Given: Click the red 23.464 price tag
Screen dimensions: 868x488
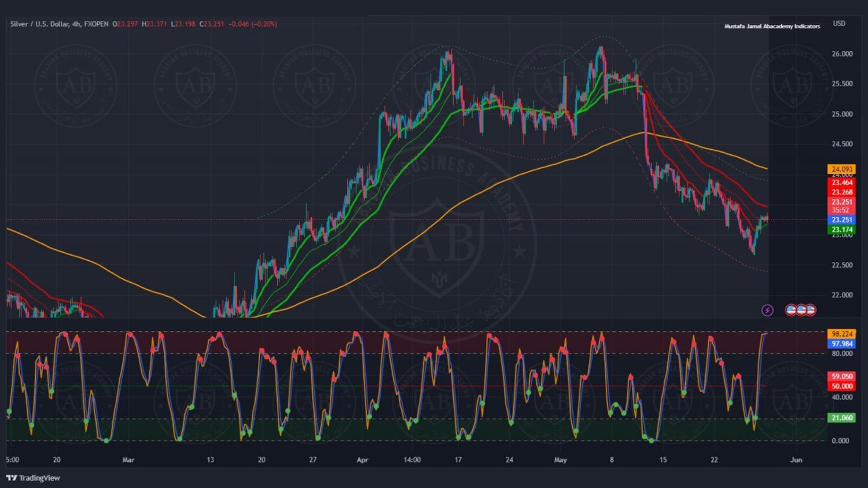Looking at the screenshot, I should (842, 183).
